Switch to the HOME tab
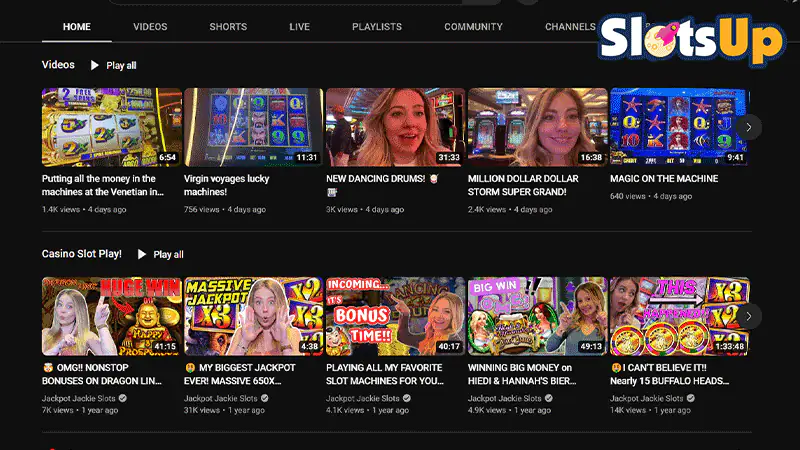 tap(77, 27)
